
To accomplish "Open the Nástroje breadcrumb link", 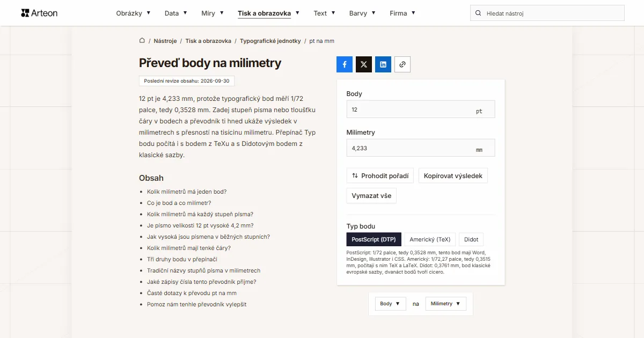I will click(x=165, y=41).
